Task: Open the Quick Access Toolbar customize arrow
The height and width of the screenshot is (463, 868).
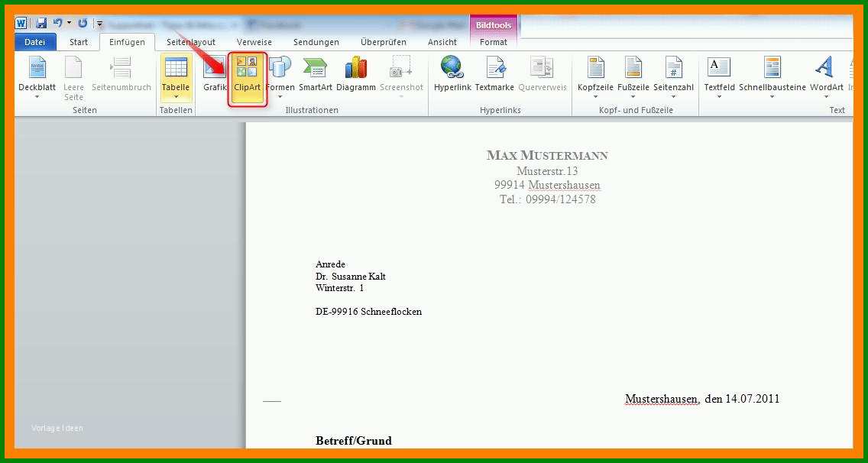Action: pyautogui.click(x=99, y=24)
